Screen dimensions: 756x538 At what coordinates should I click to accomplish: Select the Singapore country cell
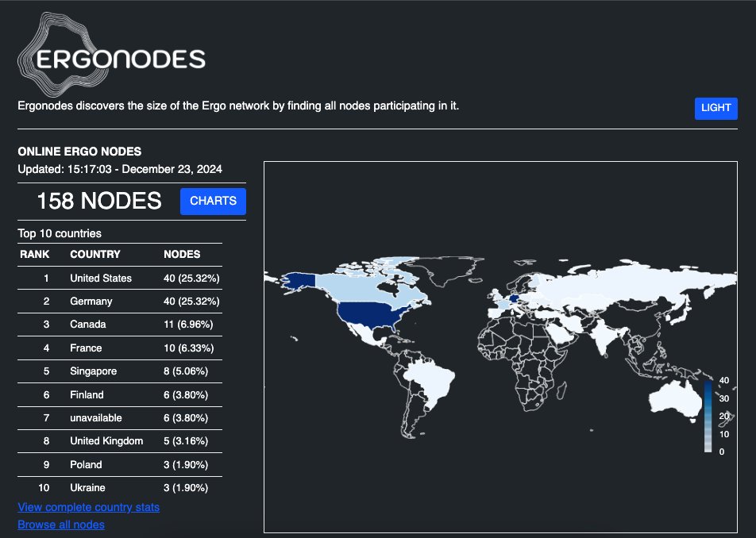tap(94, 371)
